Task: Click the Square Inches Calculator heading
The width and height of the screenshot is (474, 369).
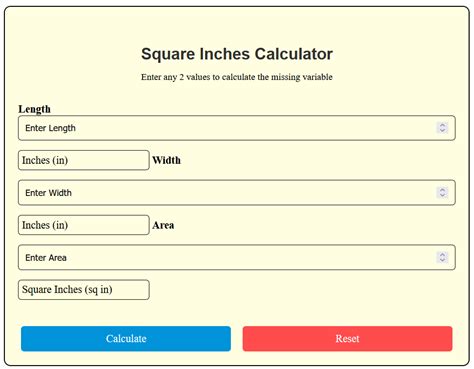Action: coord(237,54)
